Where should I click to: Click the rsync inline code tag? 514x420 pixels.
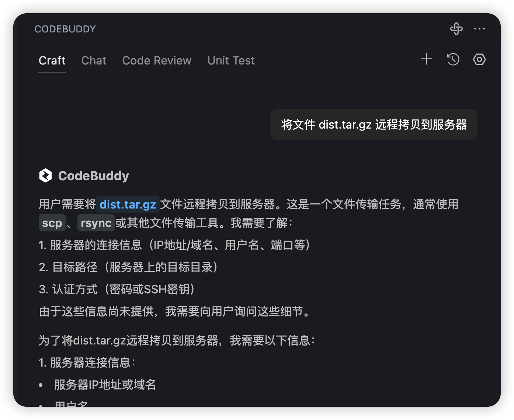click(x=96, y=223)
